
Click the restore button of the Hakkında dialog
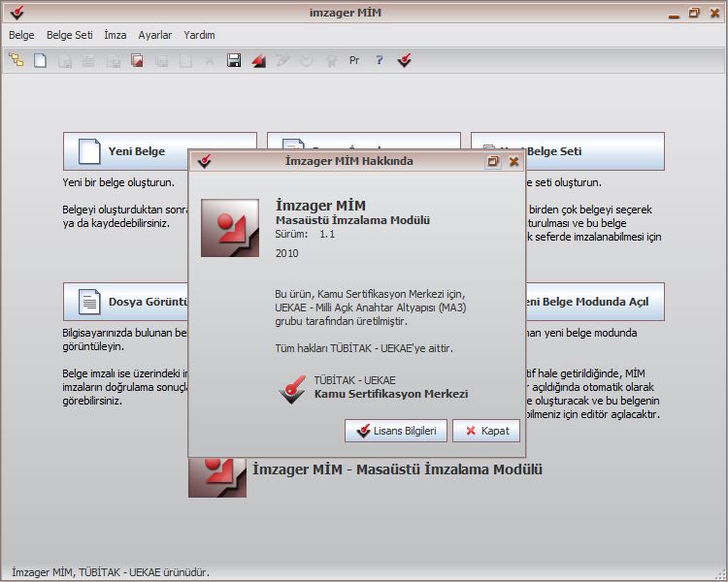coord(493,161)
